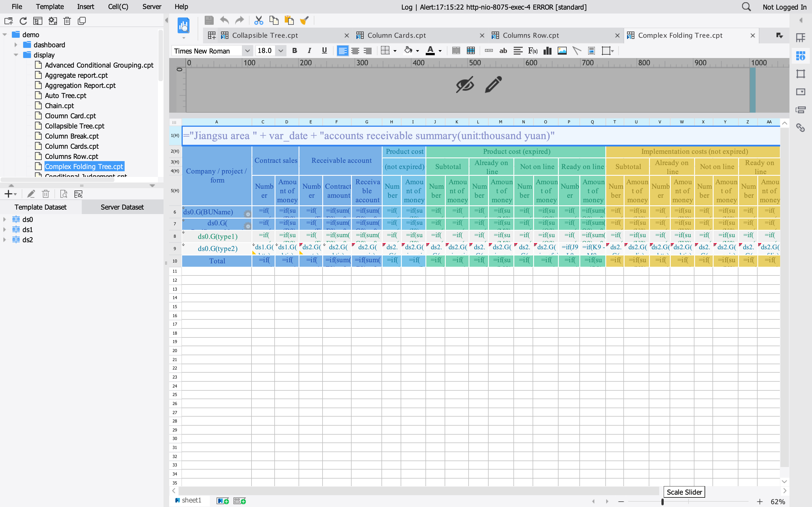
Task: Adjust zoom using the Scale Slider
Action: coord(663,501)
